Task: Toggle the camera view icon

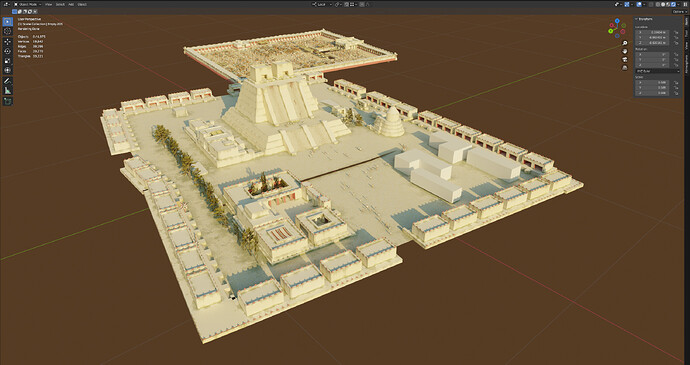Action: tap(625, 59)
